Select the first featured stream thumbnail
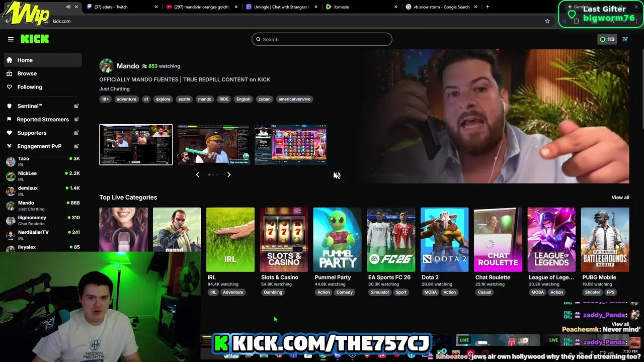 [136, 145]
